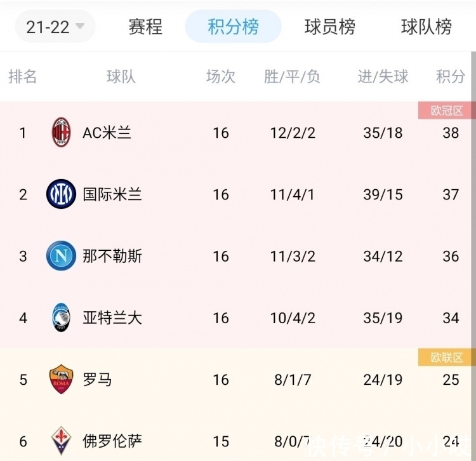Select the 亚特兰大 team name
The height and width of the screenshot is (461, 476).
click(x=112, y=317)
